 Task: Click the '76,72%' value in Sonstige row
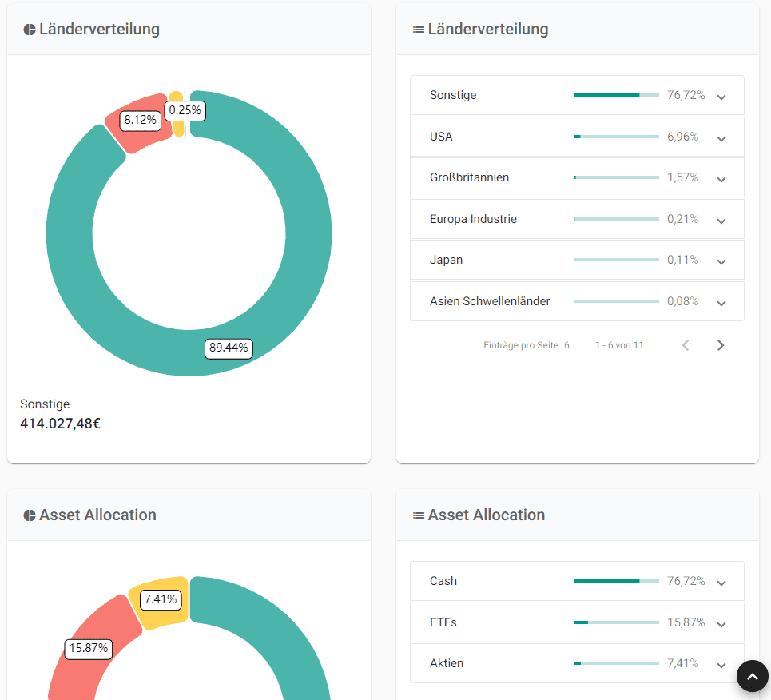click(686, 95)
